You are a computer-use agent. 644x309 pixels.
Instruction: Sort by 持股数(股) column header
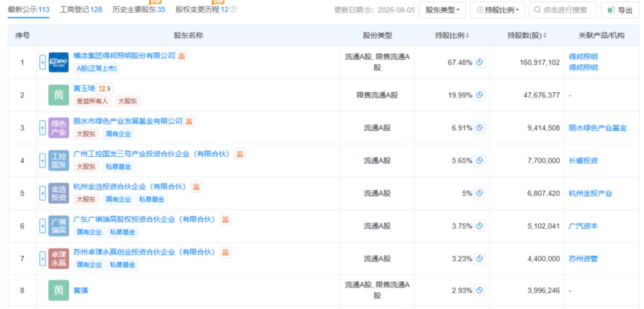coord(526,35)
